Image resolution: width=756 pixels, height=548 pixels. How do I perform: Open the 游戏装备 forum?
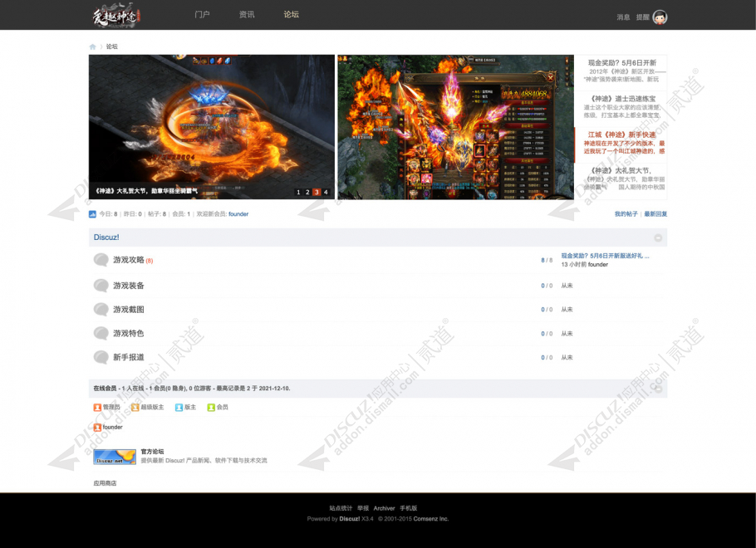[128, 286]
